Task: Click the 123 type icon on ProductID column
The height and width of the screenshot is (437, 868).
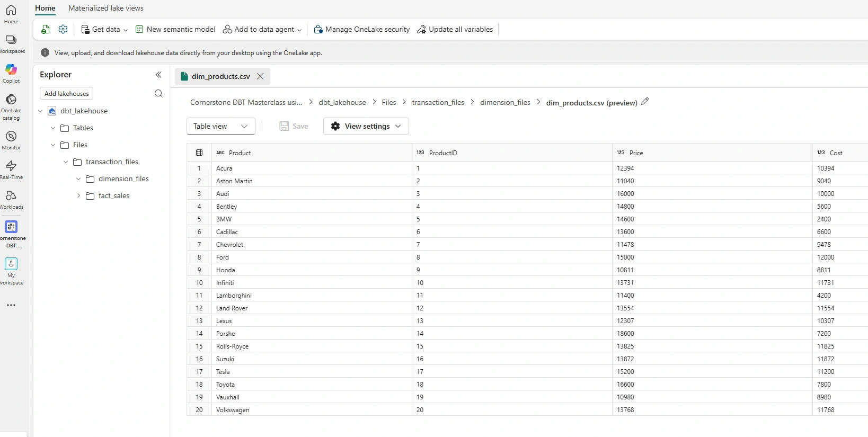Action: [420, 153]
